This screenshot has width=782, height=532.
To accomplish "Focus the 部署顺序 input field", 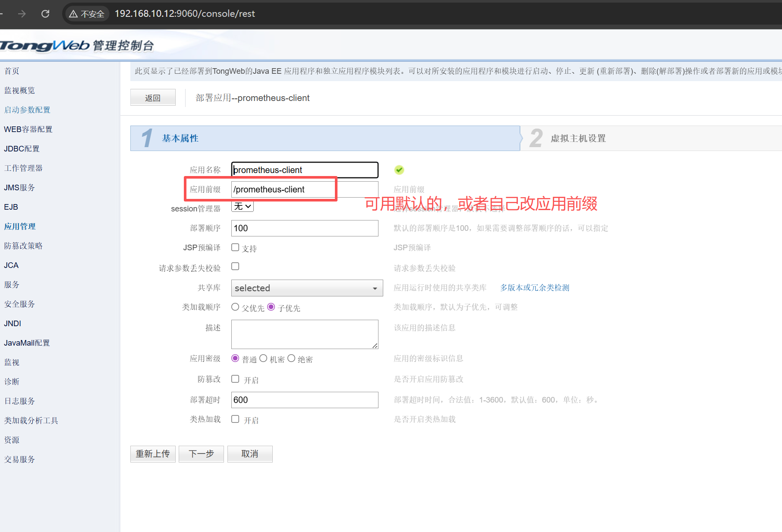I will pos(305,228).
